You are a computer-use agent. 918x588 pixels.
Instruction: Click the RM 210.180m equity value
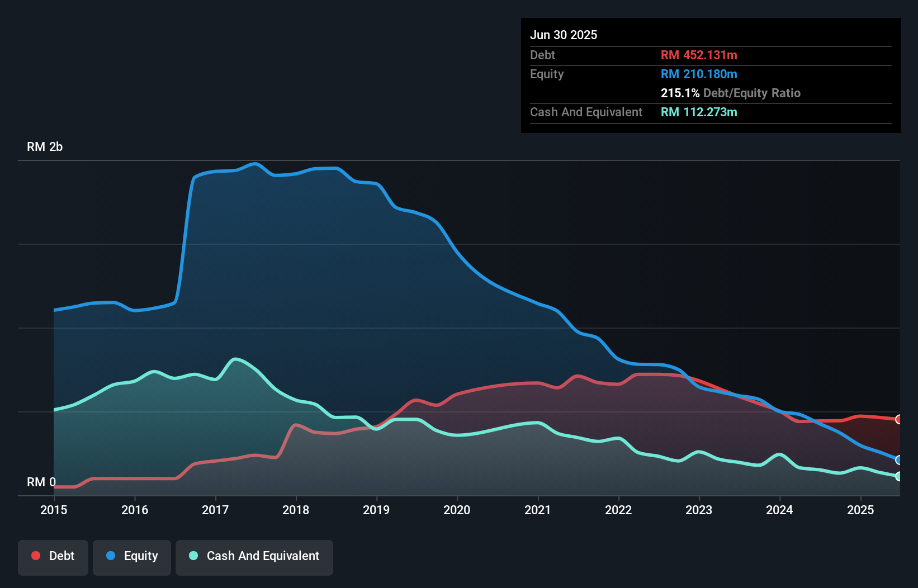coord(699,74)
